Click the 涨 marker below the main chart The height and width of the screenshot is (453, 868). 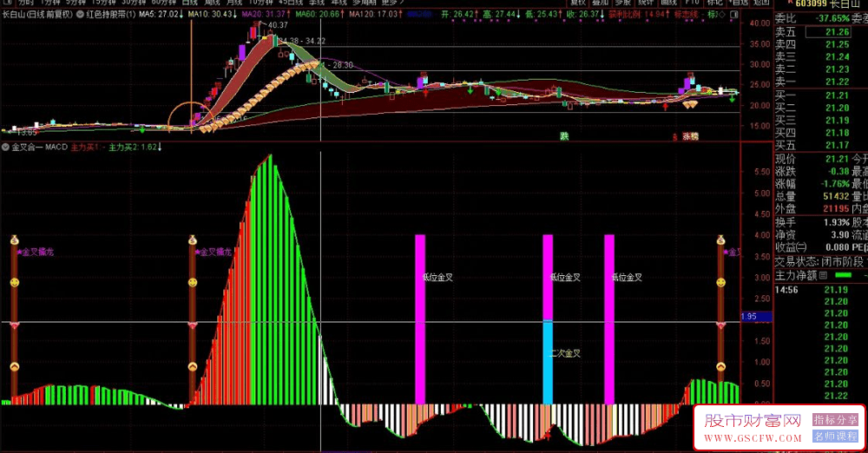[687, 136]
